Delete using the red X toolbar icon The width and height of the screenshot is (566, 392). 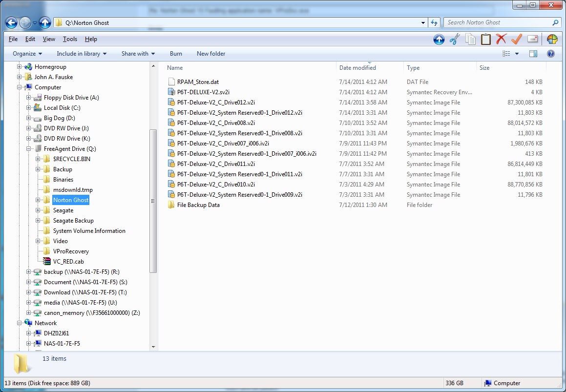click(x=501, y=39)
